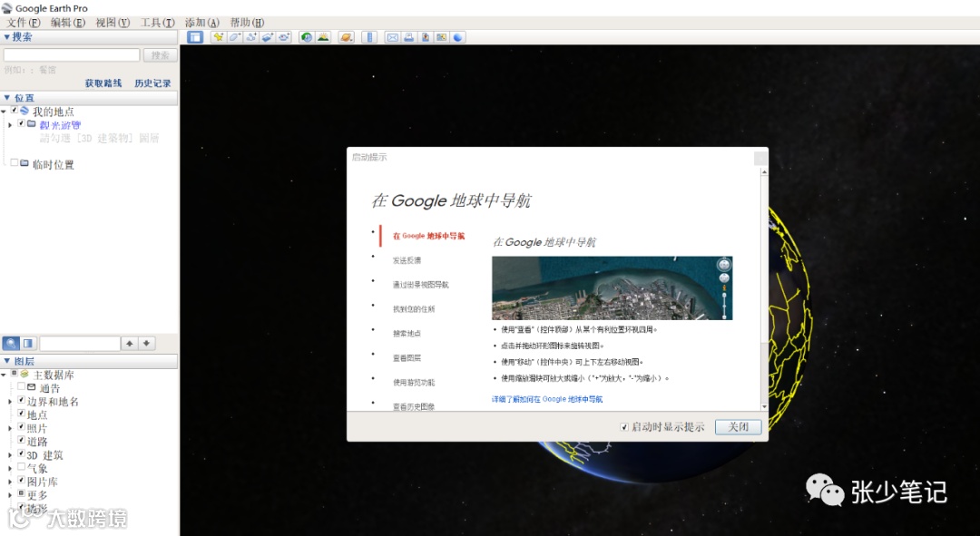Click the startup tips dialog vertical scrollbar
Image resolution: width=980 pixels, height=536 pixels.
[764, 288]
